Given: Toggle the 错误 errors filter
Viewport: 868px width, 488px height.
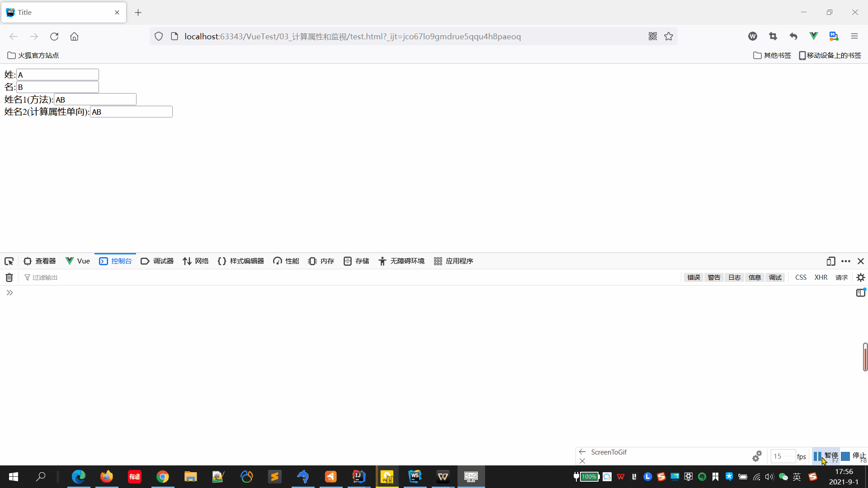Looking at the screenshot, I should pos(693,277).
